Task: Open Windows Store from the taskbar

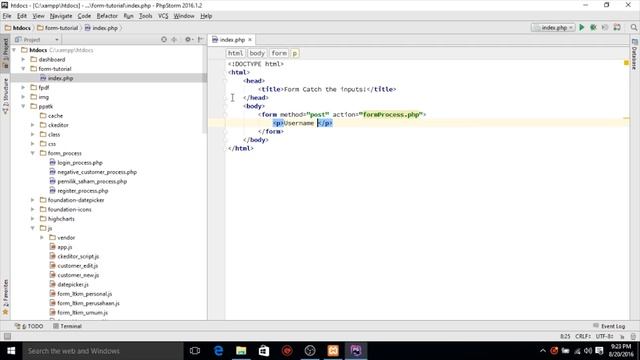Action: click(x=264, y=351)
